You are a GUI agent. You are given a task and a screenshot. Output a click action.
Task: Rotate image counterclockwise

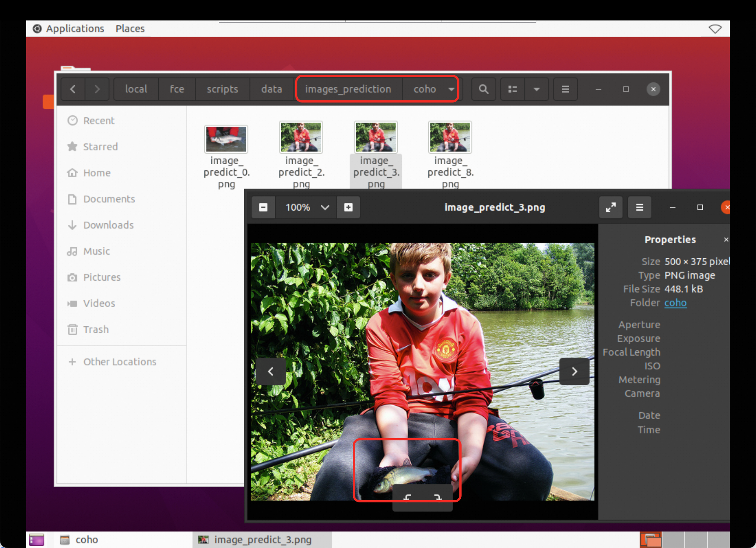point(408,497)
